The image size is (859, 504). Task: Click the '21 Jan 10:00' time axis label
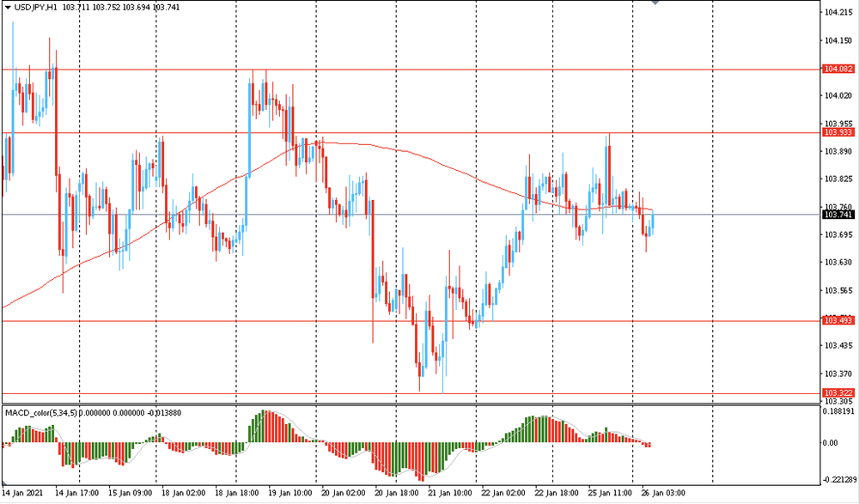449,493
